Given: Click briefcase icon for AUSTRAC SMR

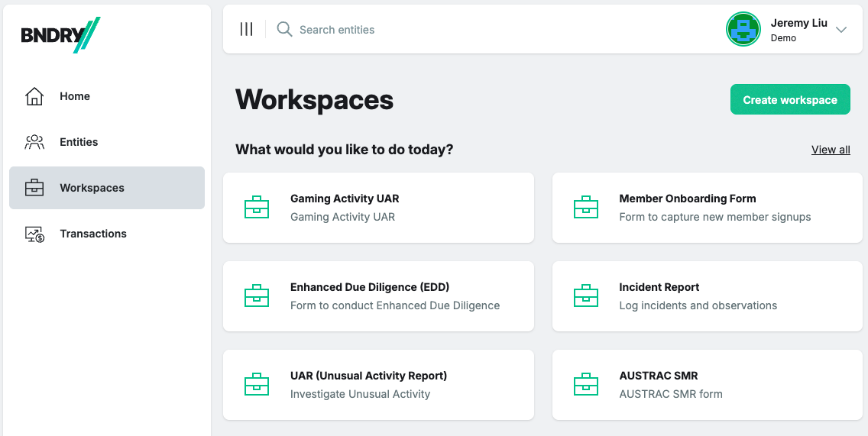Looking at the screenshot, I should click(x=586, y=385).
